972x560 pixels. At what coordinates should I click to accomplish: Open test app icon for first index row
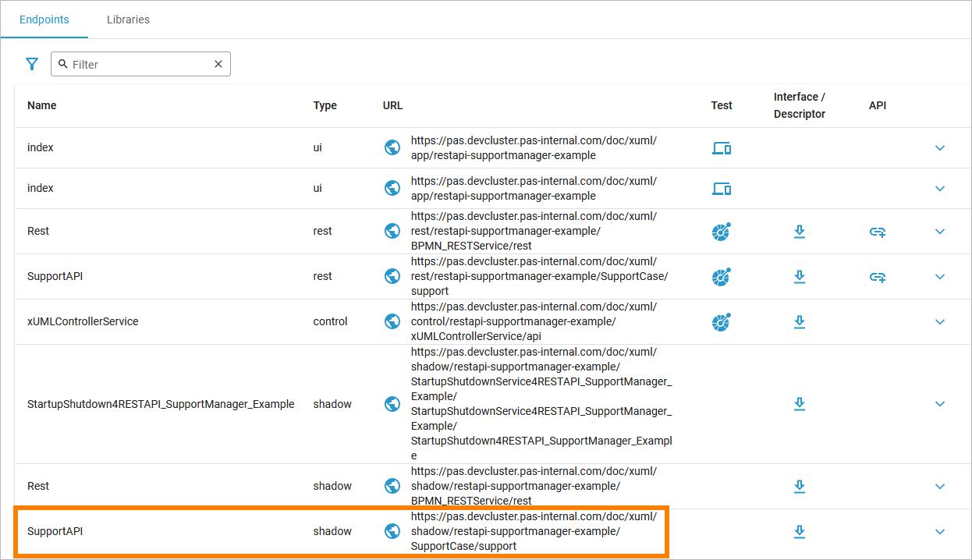pos(722,148)
